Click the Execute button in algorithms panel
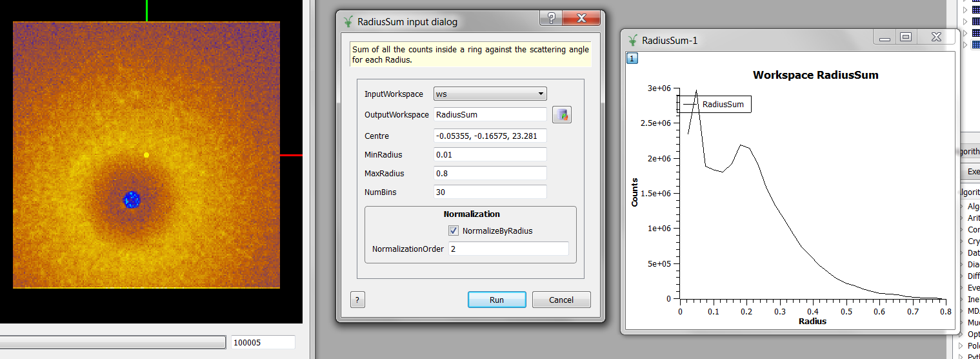Image resolution: width=980 pixels, height=359 pixels. click(x=972, y=172)
